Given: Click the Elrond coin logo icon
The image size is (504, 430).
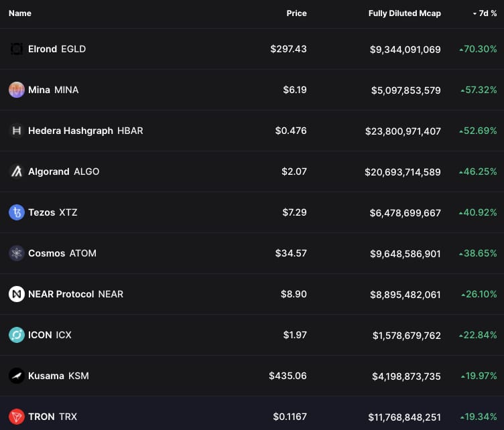Looking at the screenshot, I should coord(17,49).
